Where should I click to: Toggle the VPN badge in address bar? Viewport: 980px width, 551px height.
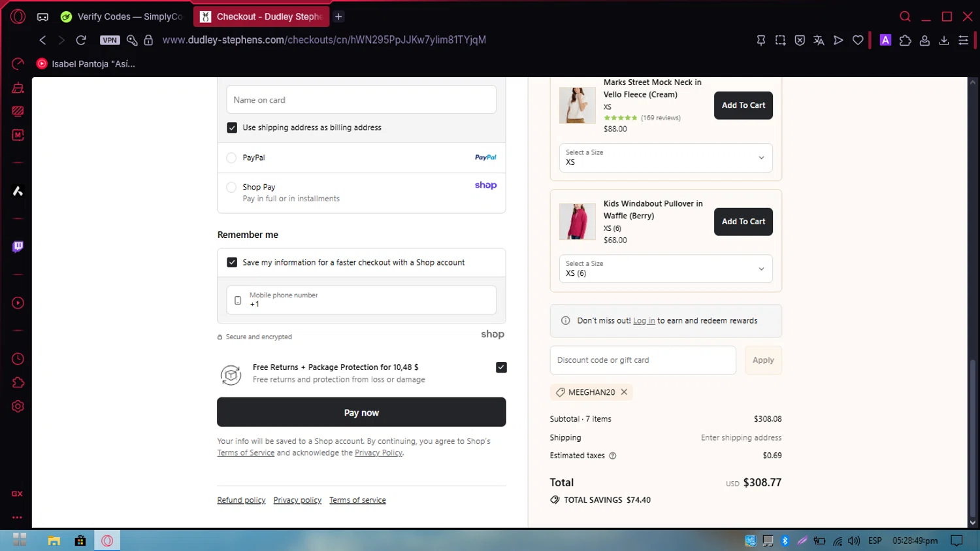tap(110, 40)
